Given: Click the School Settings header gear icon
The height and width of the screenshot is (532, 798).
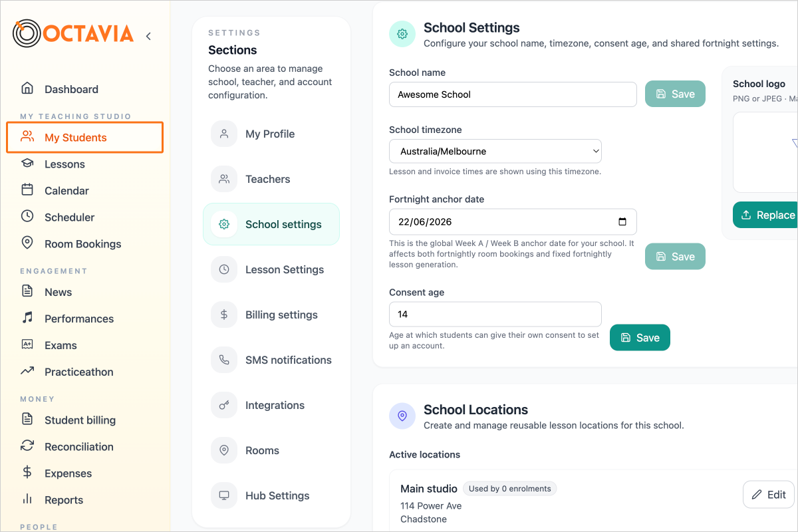Looking at the screenshot, I should coord(402,34).
